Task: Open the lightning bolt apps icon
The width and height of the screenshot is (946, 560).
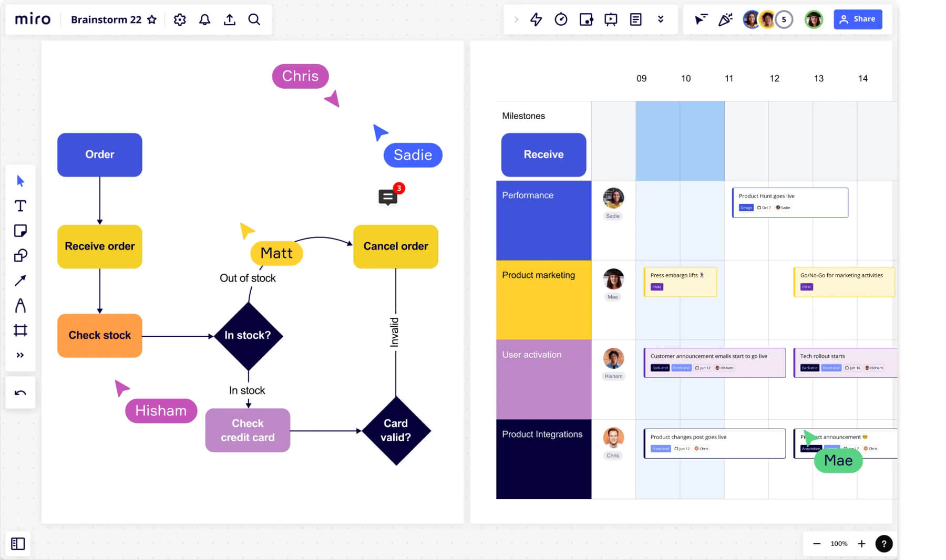Action: click(536, 19)
